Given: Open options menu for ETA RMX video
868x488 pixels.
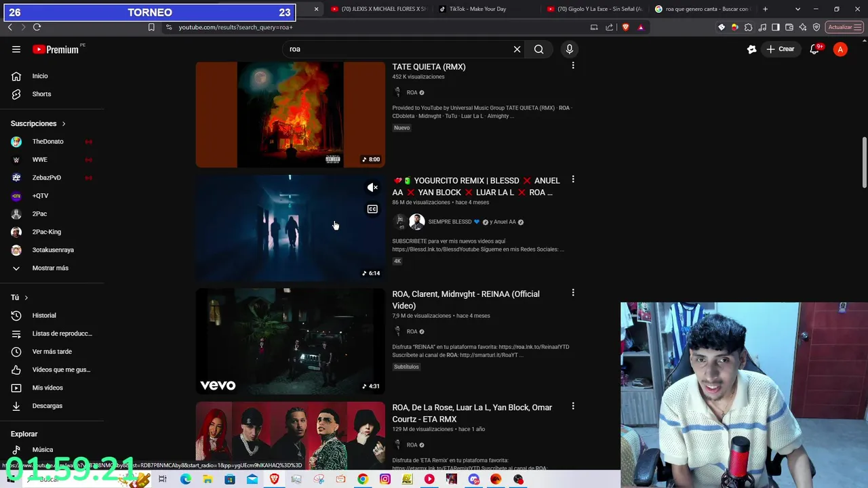Looking at the screenshot, I should pyautogui.click(x=573, y=406).
